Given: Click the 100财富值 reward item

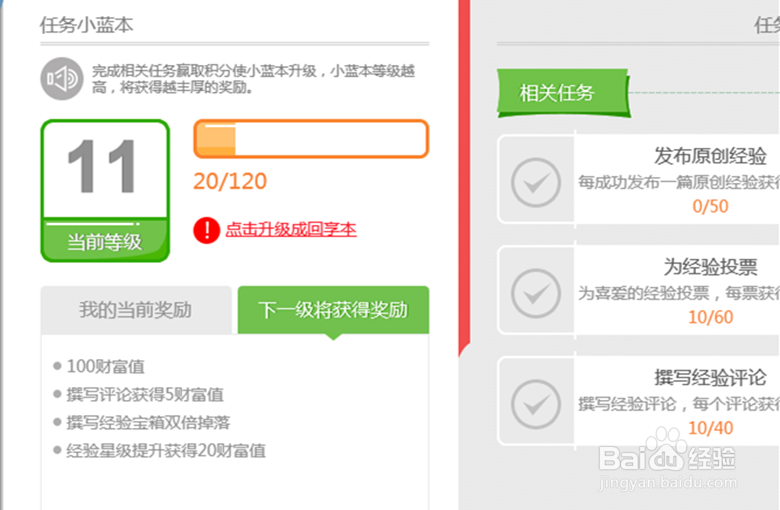Looking at the screenshot, I should [x=105, y=367].
